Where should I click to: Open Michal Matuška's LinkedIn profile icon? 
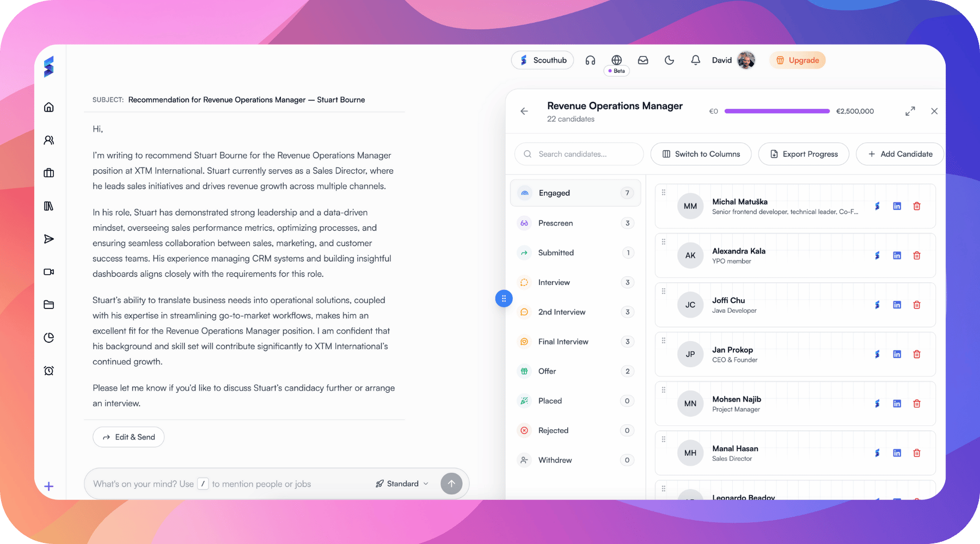click(897, 206)
